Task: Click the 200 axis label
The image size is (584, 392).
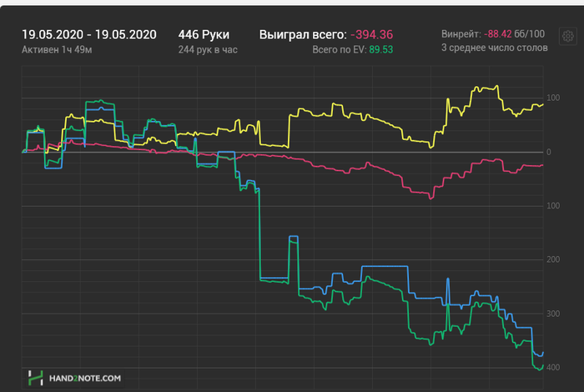Action: pyautogui.click(x=553, y=259)
